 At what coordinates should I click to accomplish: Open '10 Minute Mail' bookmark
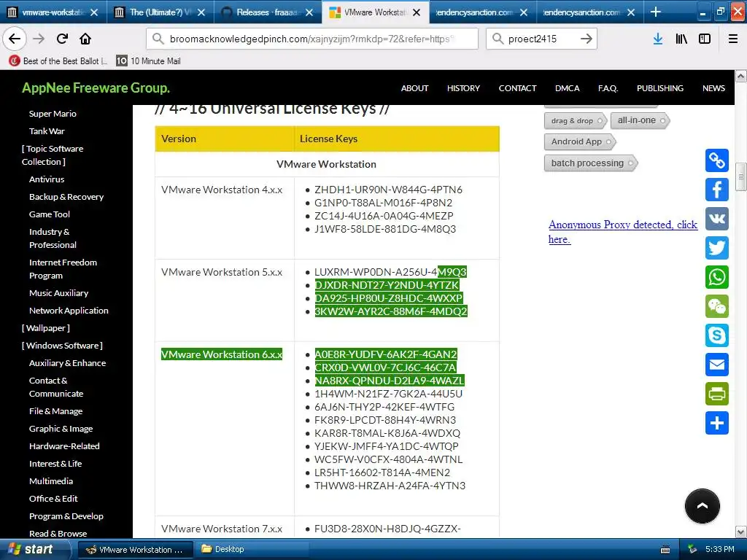coord(149,61)
